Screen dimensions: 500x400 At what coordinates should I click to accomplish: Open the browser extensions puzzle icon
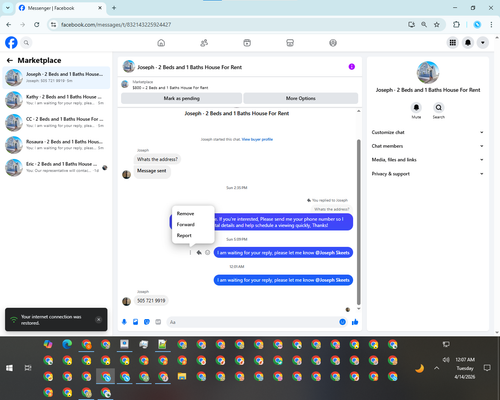(456, 25)
